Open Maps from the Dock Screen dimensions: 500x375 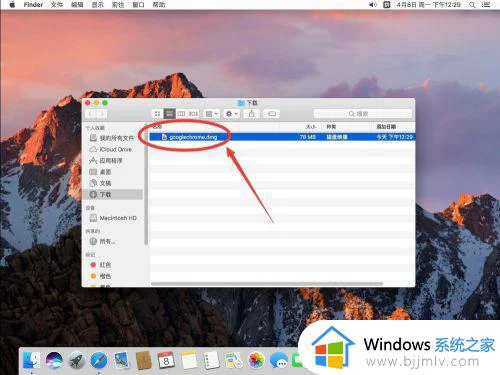point(234,360)
